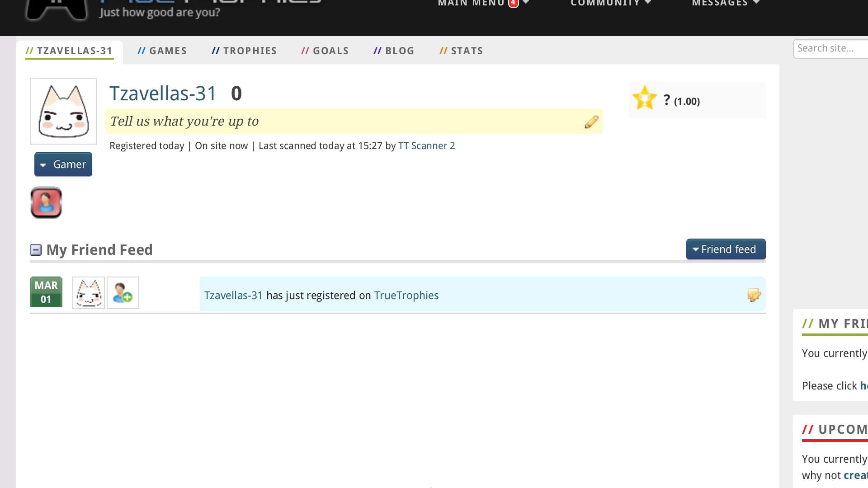Click the red 4 notification badge
Viewport: 868px width, 488px height.
[513, 3]
